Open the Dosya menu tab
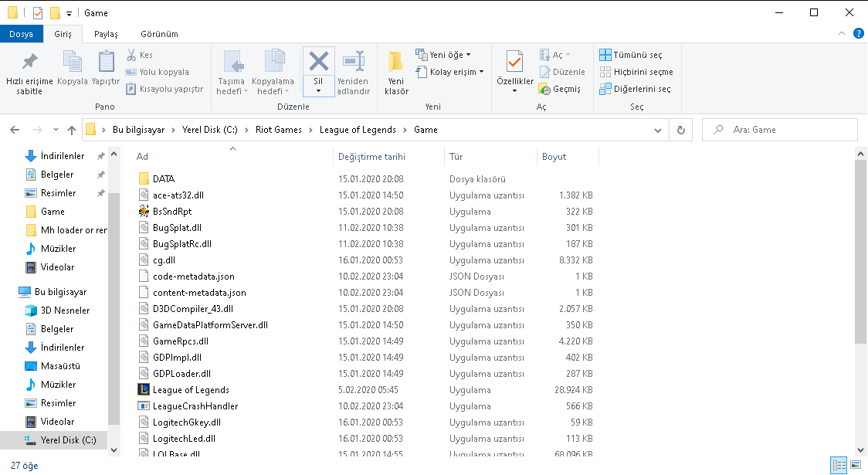Screen dimensions: 868x475 [x=21, y=34]
